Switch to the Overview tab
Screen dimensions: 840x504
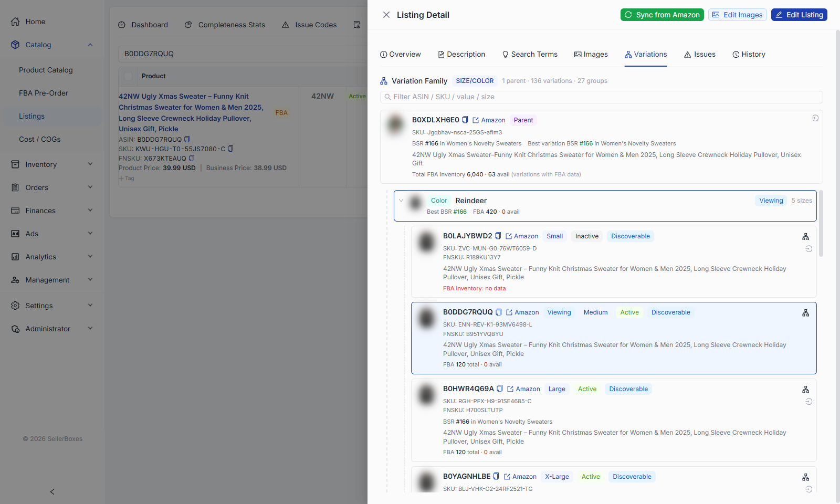(400, 54)
